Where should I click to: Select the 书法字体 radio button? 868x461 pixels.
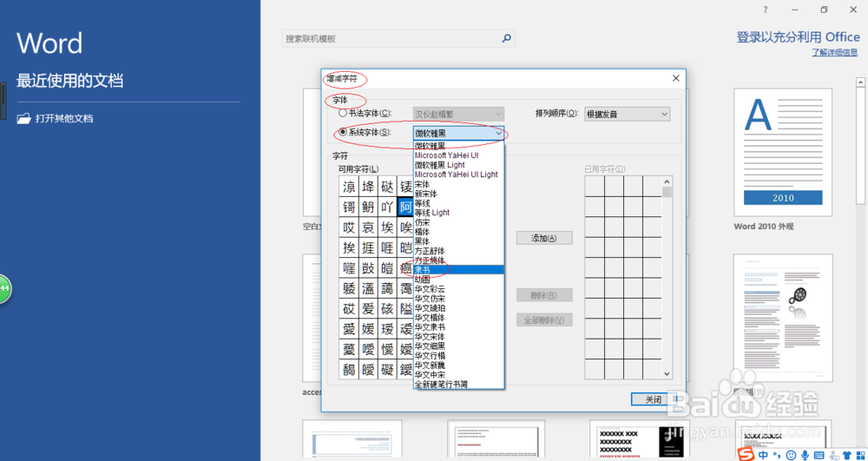point(343,114)
